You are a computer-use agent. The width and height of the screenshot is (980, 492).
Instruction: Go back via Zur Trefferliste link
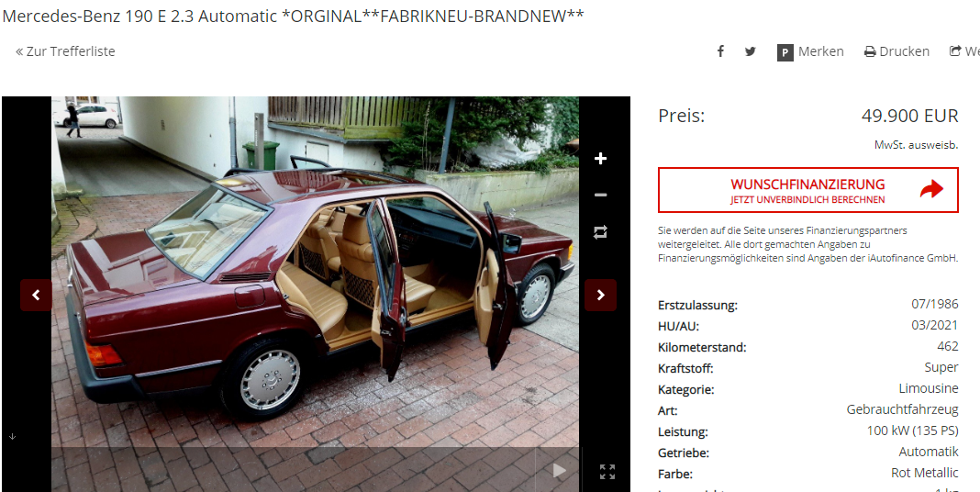click(66, 51)
